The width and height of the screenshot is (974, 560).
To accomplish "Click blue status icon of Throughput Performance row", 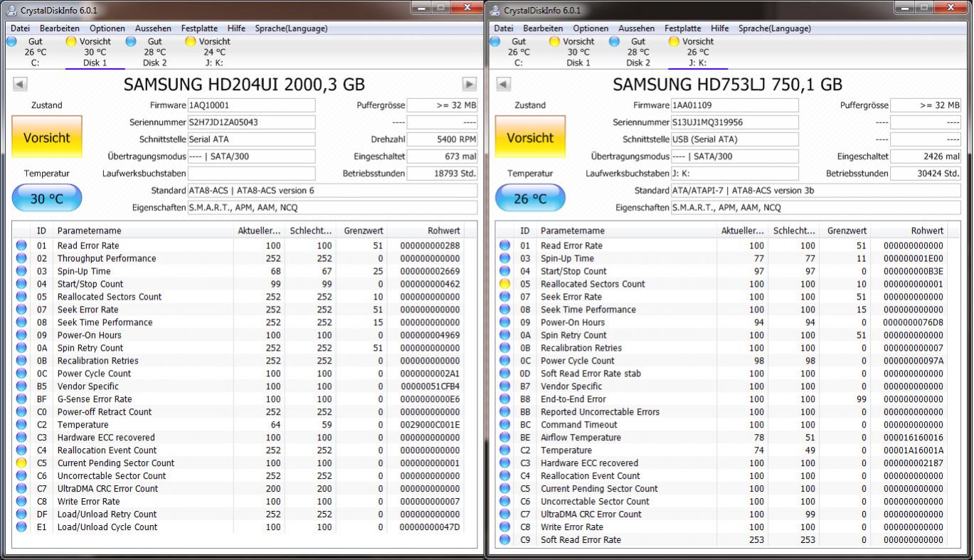I will click(x=21, y=258).
